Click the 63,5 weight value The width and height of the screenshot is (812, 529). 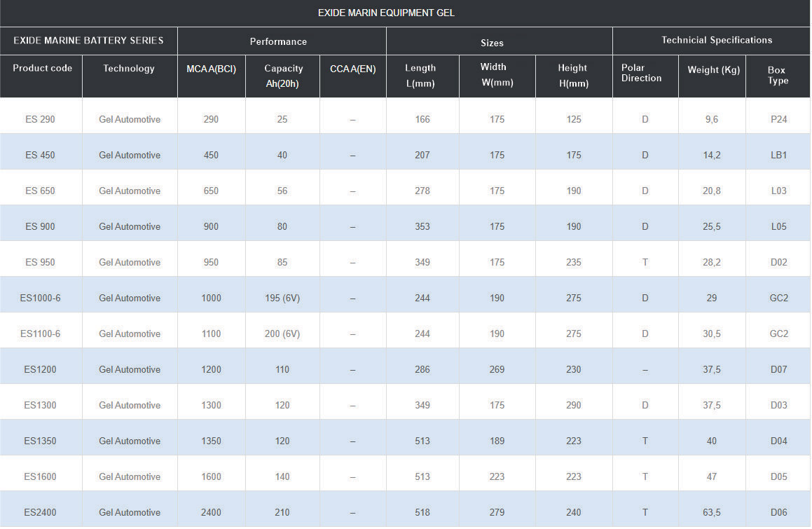point(712,512)
